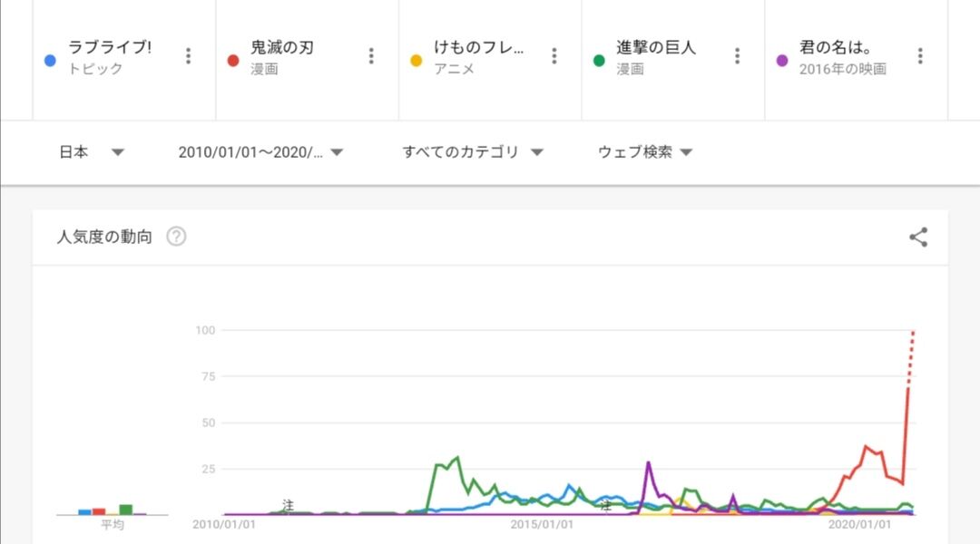Open the options menu for ラブライブ!
This screenshot has height=544, width=980.
point(188,55)
